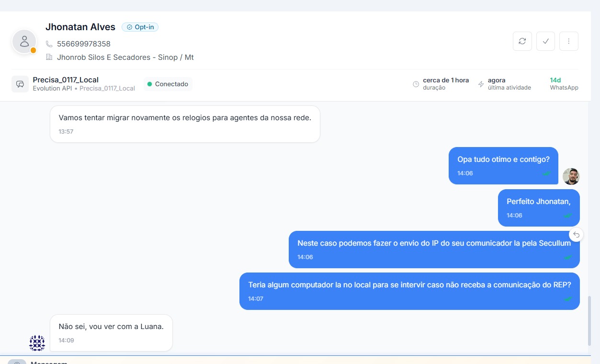The width and height of the screenshot is (600, 364).
Task: Click the building icon beside company name
Action: click(49, 57)
